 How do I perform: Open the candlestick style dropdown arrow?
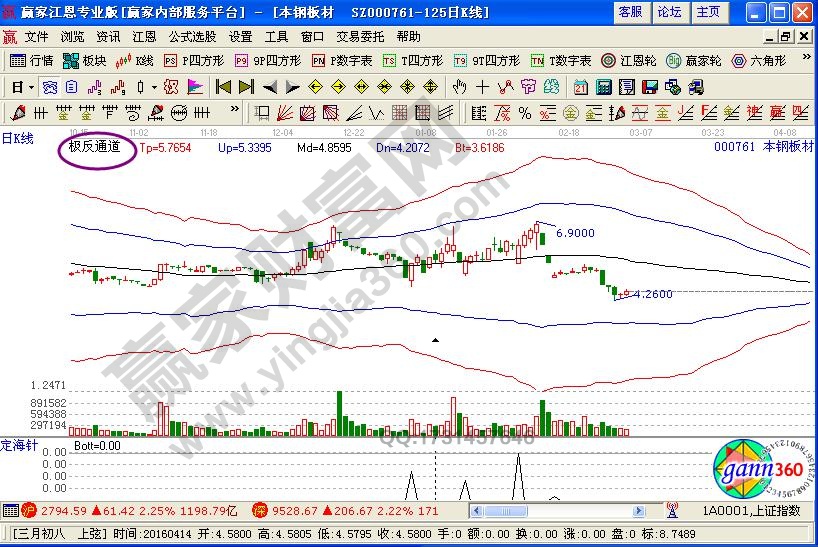click(x=154, y=87)
